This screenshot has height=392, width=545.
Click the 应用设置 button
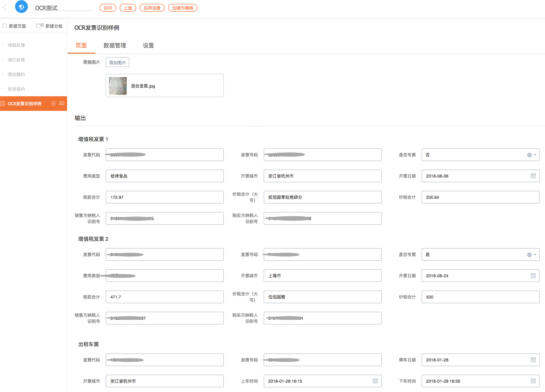[x=152, y=8]
